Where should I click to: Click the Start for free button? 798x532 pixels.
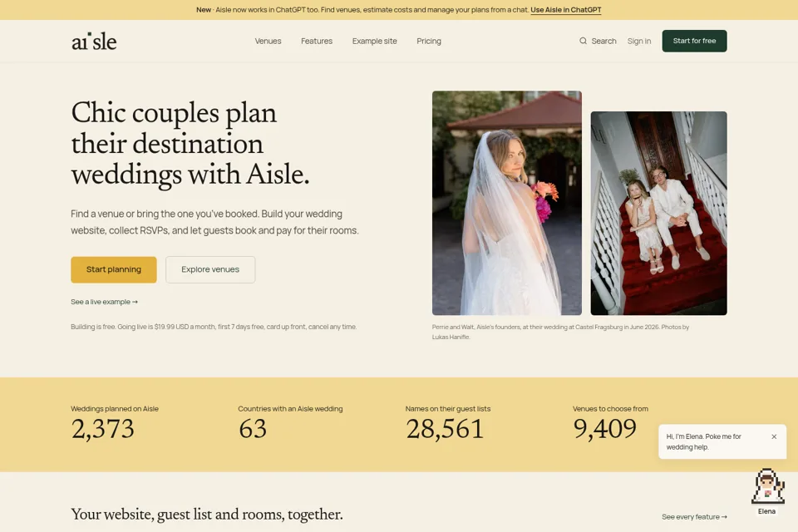pyautogui.click(x=694, y=41)
